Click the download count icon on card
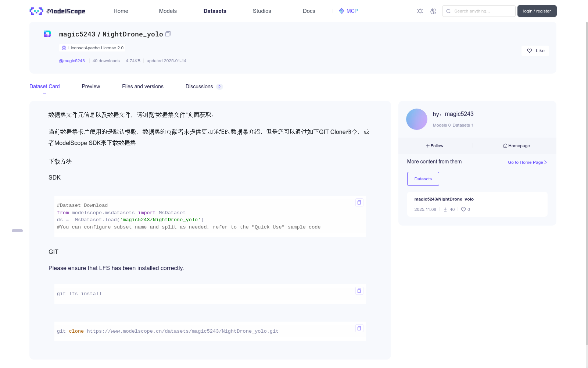Viewport: 588px width, 368px height. pyautogui.click(x=445, y=209)
